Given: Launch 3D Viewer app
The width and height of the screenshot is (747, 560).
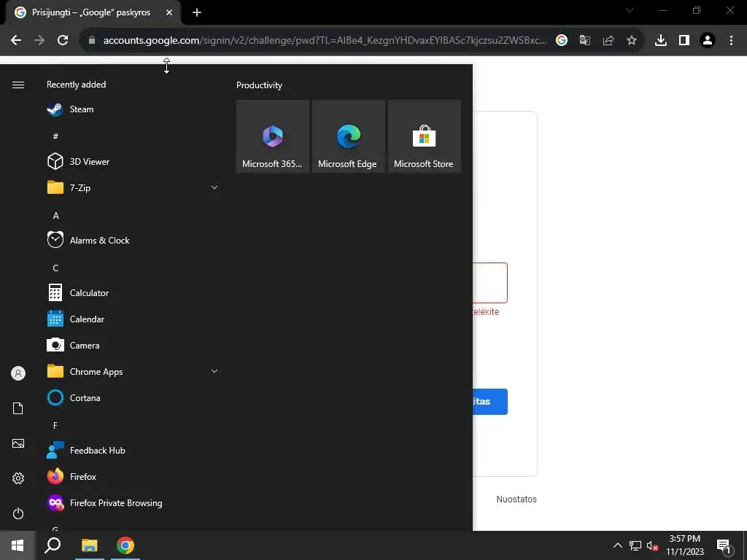Looking at the screenshot, I should [x=133, y=161].
